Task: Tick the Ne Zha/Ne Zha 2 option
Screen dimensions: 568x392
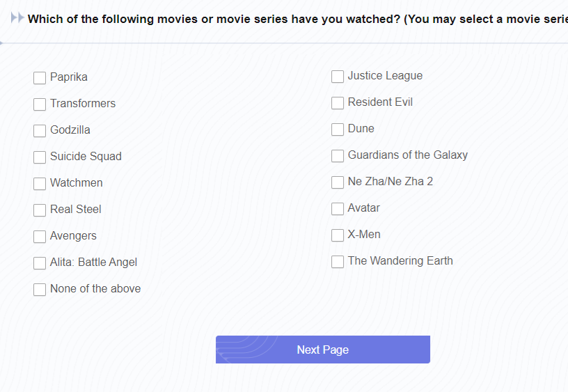Action: click(337, 182)
